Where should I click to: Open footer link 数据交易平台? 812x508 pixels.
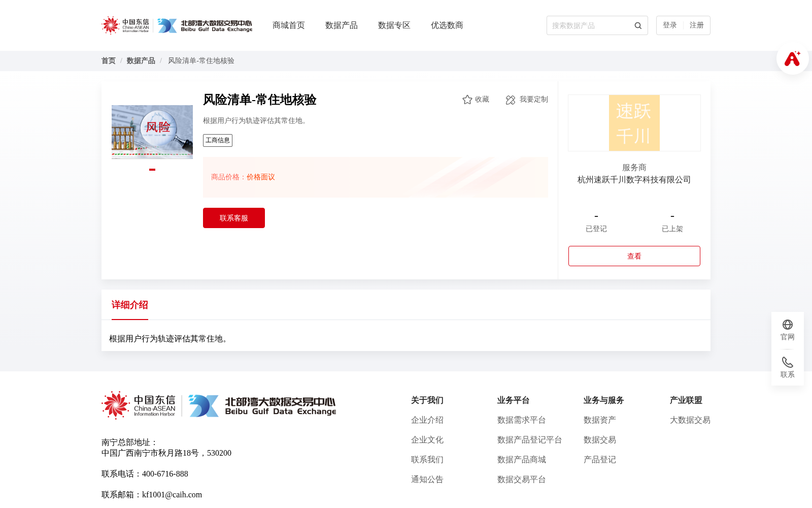point(522,480)
